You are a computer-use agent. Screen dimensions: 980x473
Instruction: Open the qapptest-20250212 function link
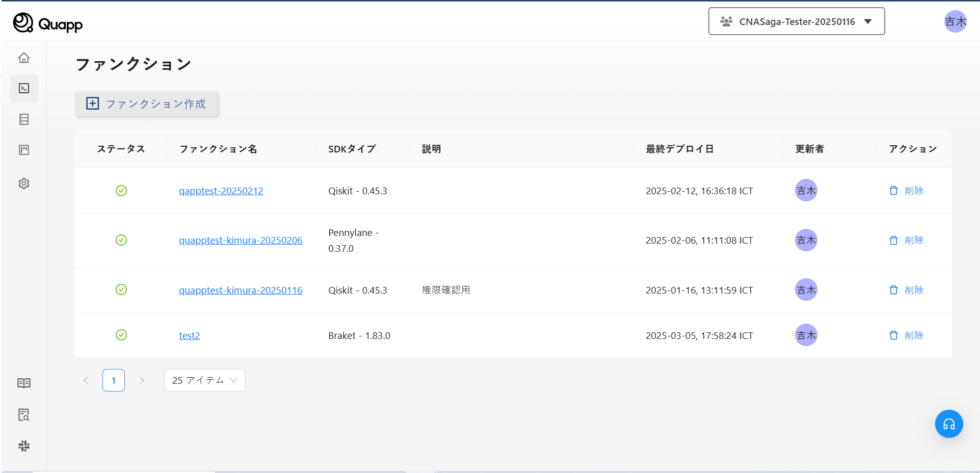(221, 191)
